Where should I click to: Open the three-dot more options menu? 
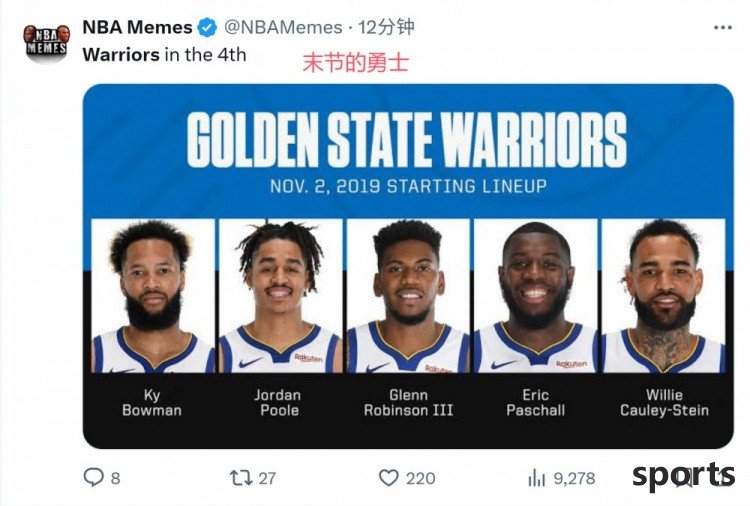coord(723,28)
